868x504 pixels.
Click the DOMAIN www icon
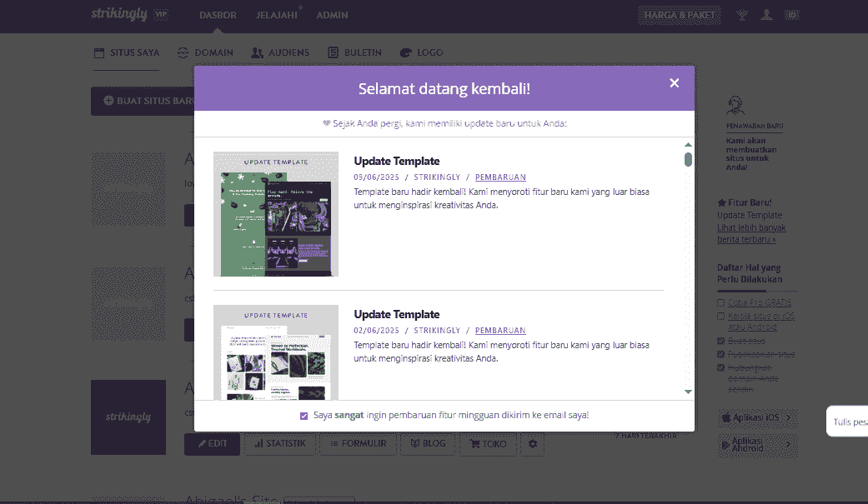183,52
